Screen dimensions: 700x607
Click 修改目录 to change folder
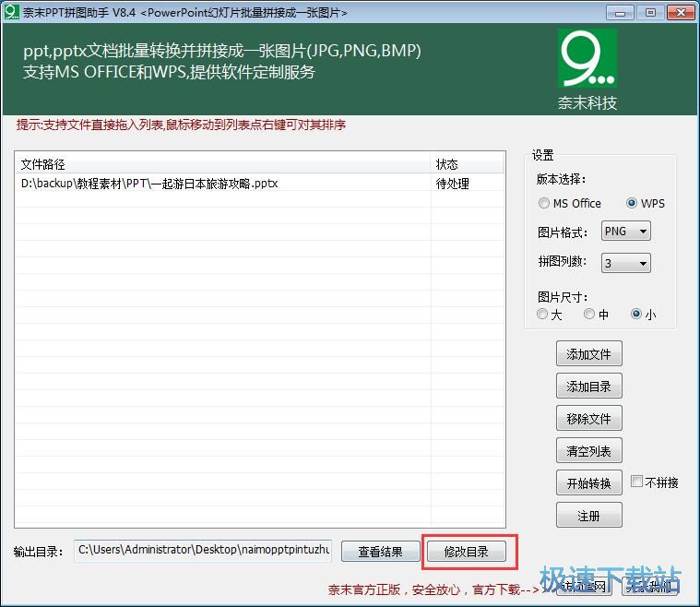point(467,552)
